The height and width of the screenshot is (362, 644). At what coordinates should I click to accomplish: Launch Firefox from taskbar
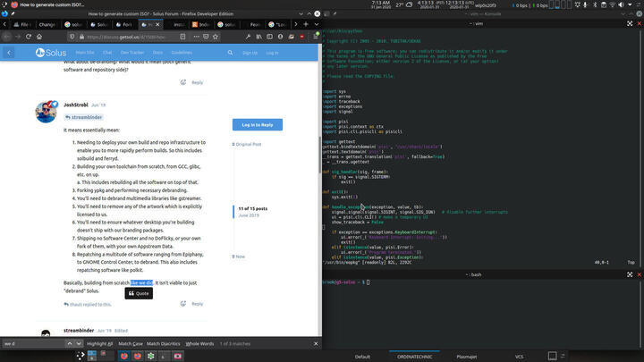(x=124, y=357)
